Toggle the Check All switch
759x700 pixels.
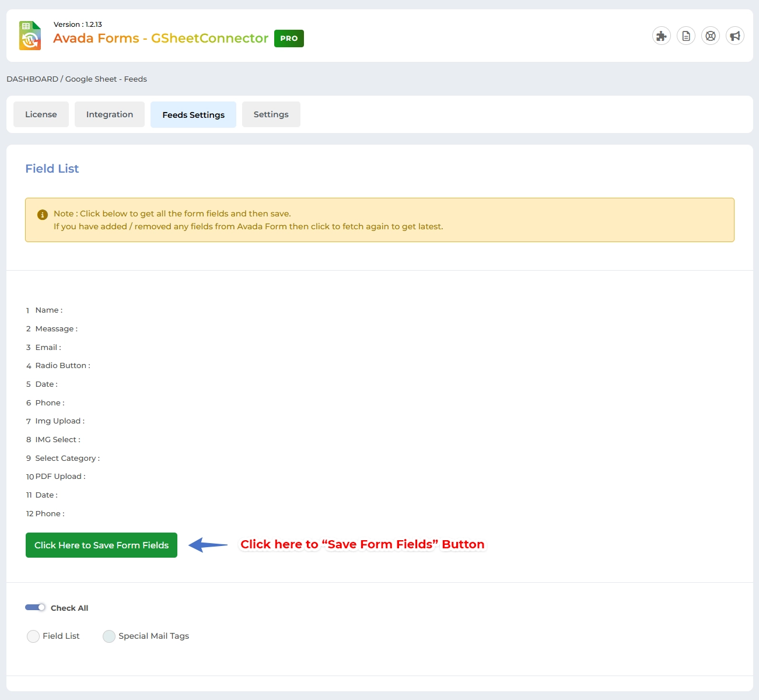click(x=36, y=607)
